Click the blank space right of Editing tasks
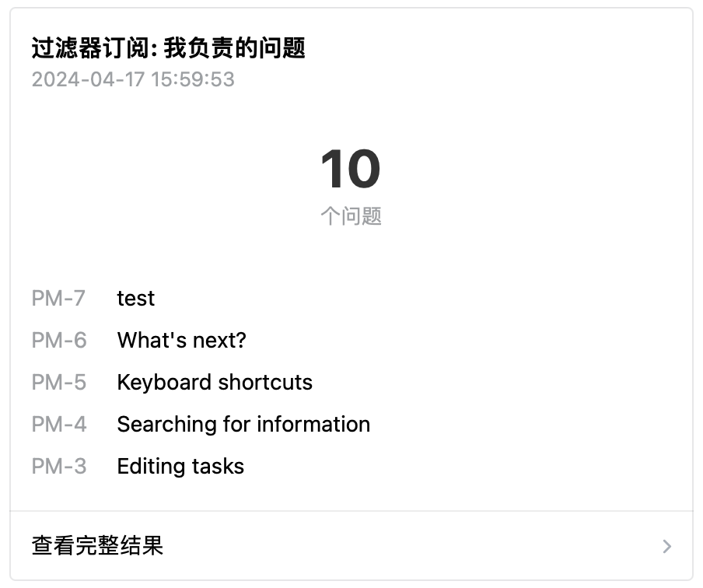The image size is (703, 588). click(x=467, y=467)
